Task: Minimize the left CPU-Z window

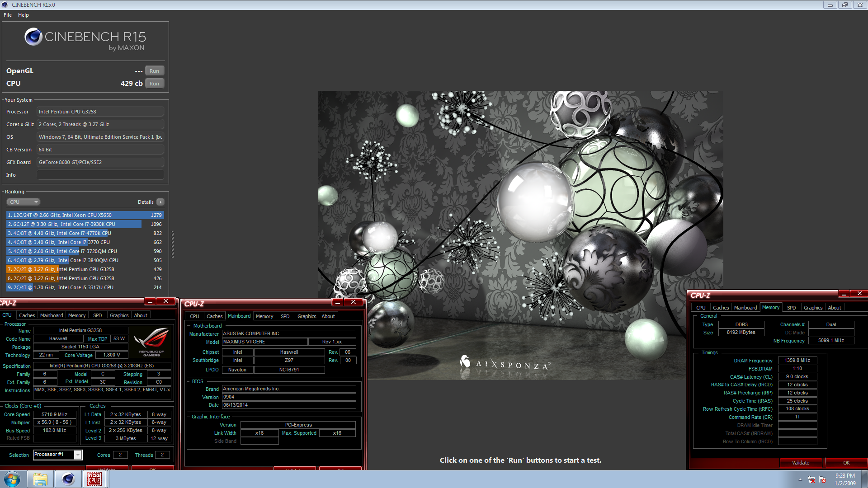Action: pyautogui.click(x=150, y=301)
